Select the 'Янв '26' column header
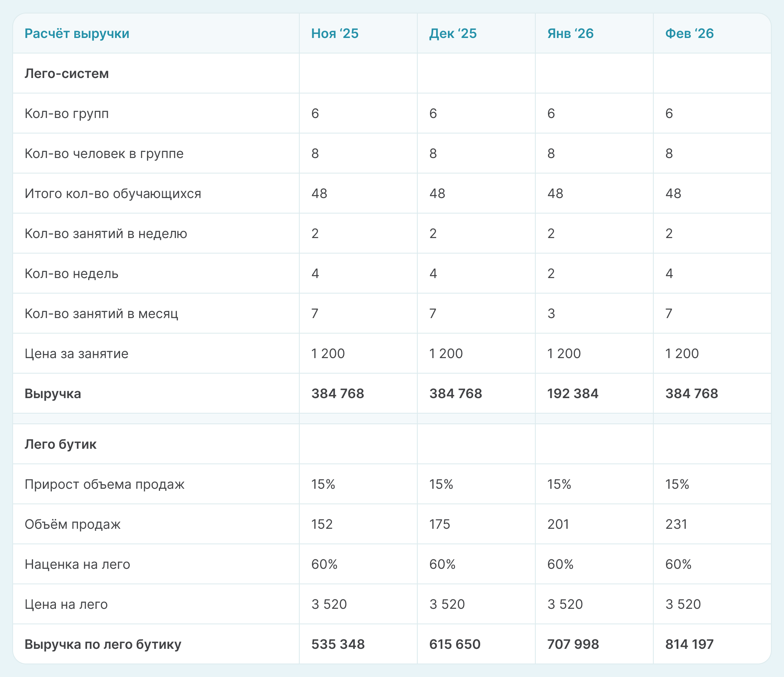The height and width of the screenshot is (677, 784). [x=570, y=33]
